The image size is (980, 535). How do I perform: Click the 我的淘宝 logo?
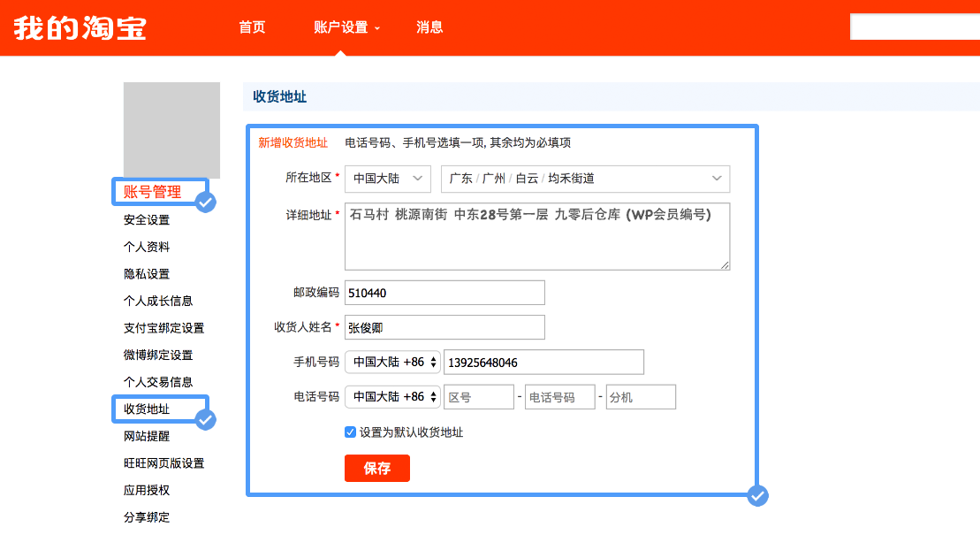point(80,27)
